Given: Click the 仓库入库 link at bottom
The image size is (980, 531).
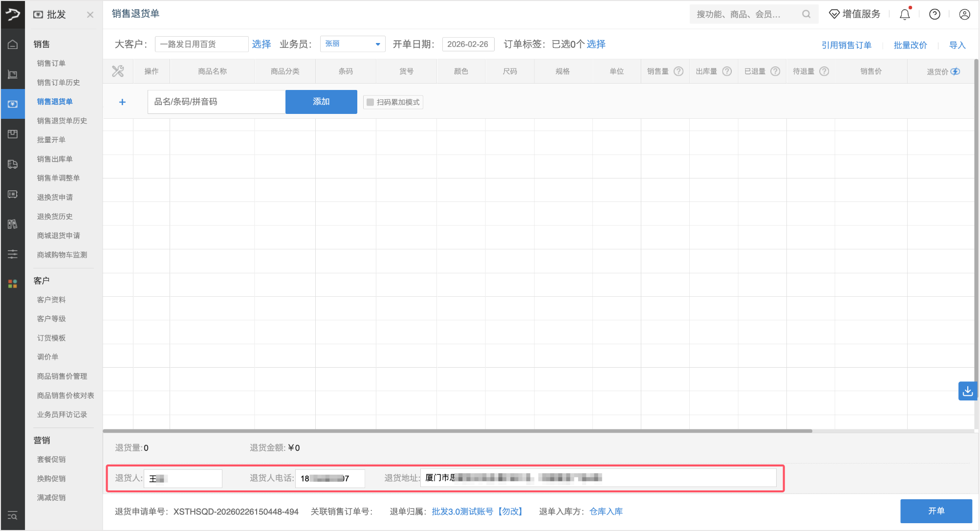Looking at the screenshot, I should coord(606,511).
